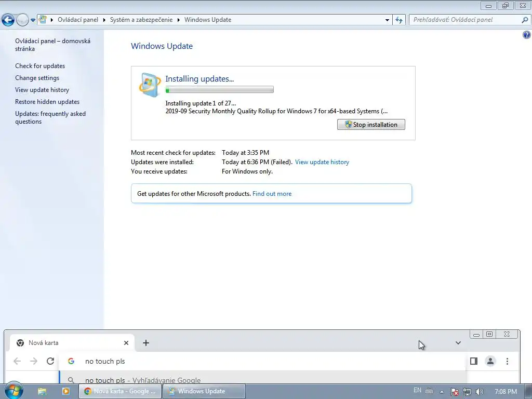Open View update history in sidebar
The height and width of the screenshot is (399, 532).
point(42,89)
